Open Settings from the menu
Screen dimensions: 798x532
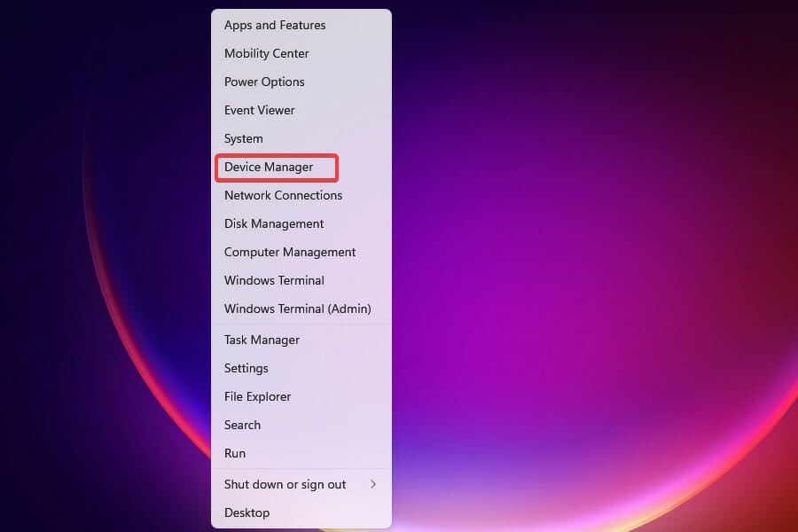[x=301, y=369]
